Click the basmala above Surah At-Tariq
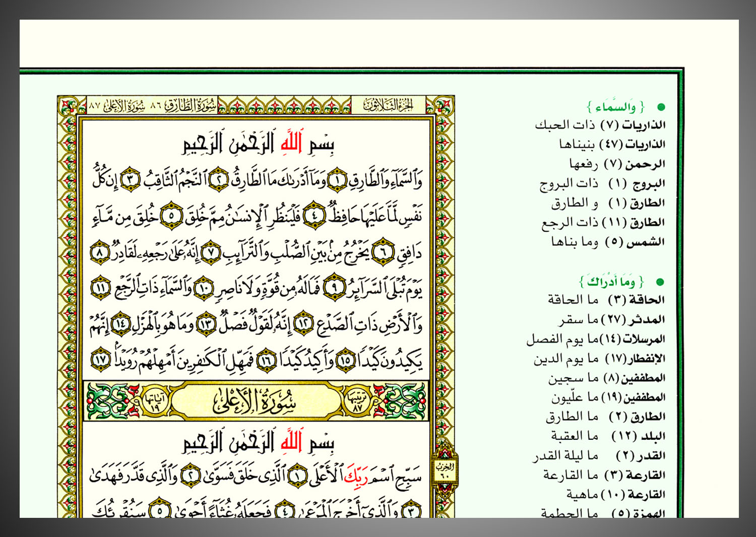This screenshot has width=756, height=537. [x=258, y=143]
